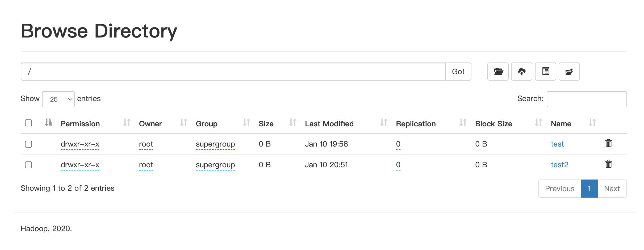
Task: Open the Show 25 entries dropdown
Action: (x=58, y=99)
